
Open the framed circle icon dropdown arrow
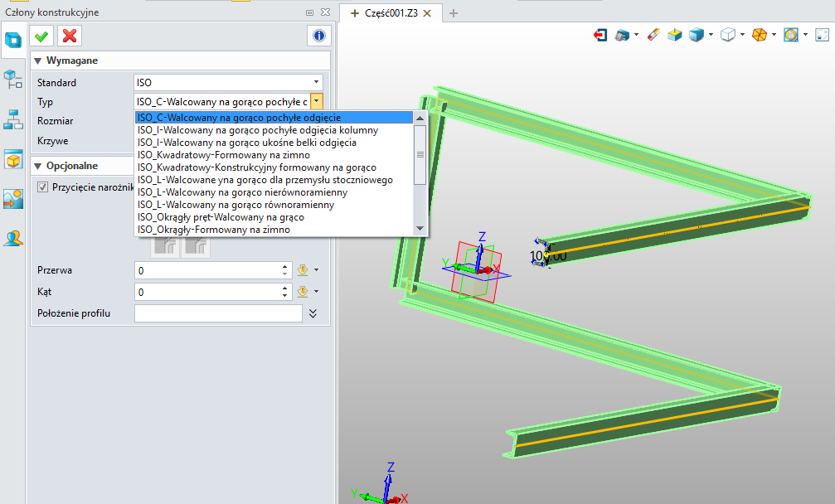(x=805, y=35)
